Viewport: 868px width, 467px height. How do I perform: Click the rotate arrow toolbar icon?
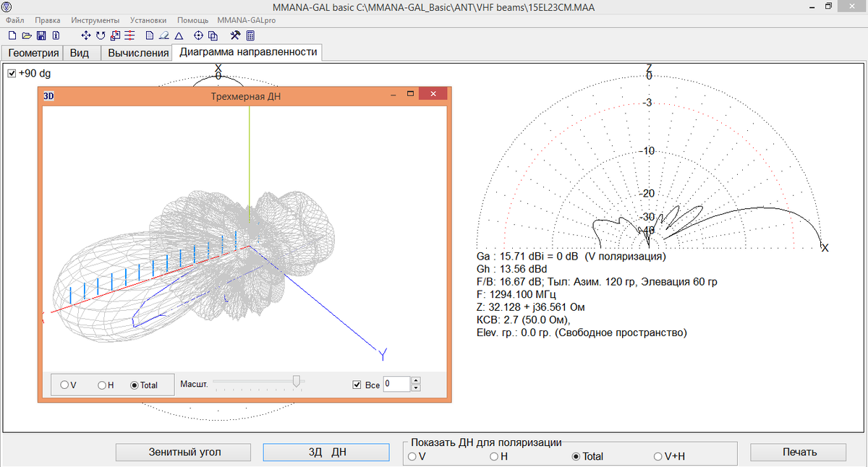[x=101, y=35]
